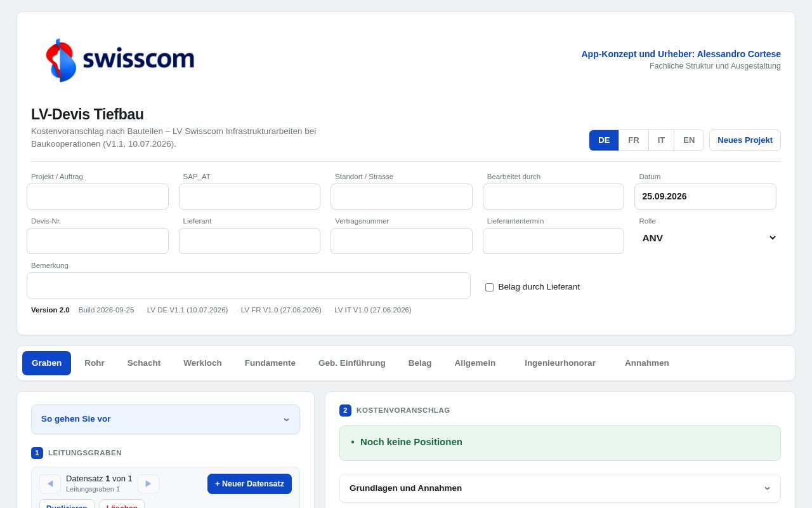This screenshot has height=508, width=812.
Task: Switch language to IT
Action: coord(661,140)
